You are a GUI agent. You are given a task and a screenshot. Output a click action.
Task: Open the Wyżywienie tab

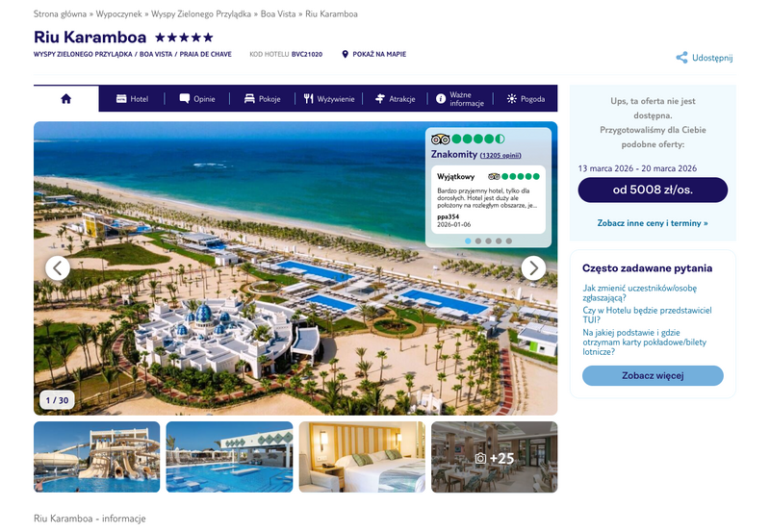coord(328,99)
